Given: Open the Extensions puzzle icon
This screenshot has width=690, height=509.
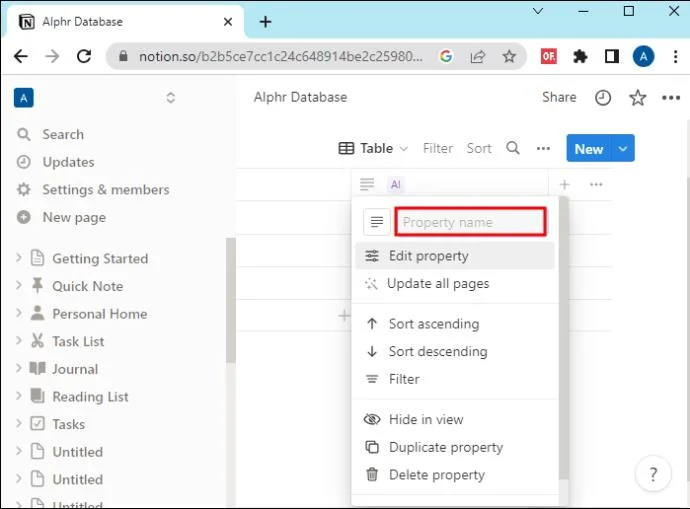Looking at the screenshot, I should [x=580, y=56].
